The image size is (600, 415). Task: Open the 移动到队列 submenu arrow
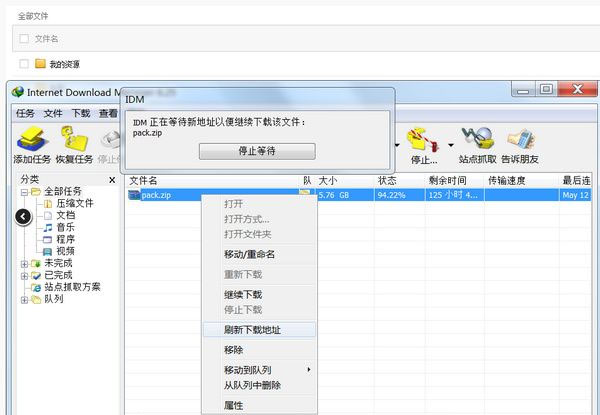308,370
